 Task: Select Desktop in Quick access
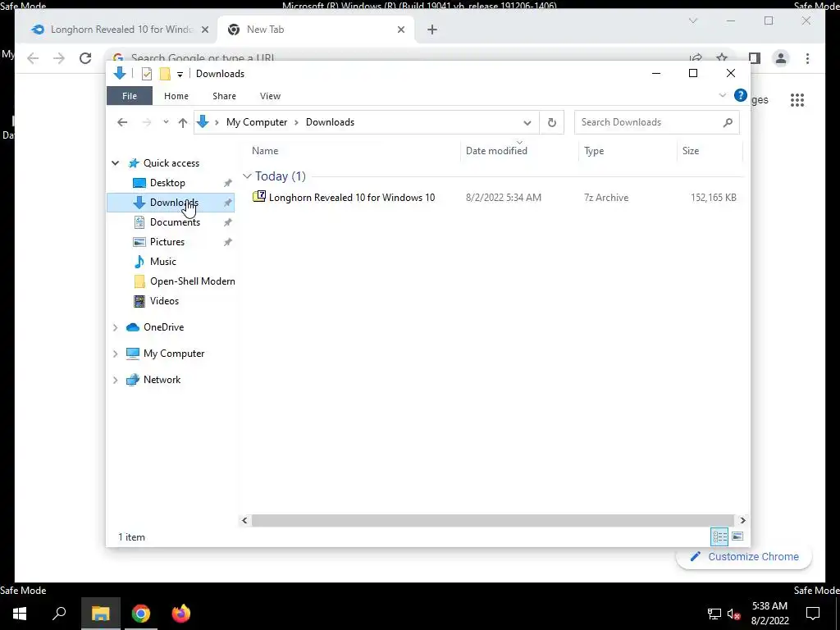(x=167, y=183)
